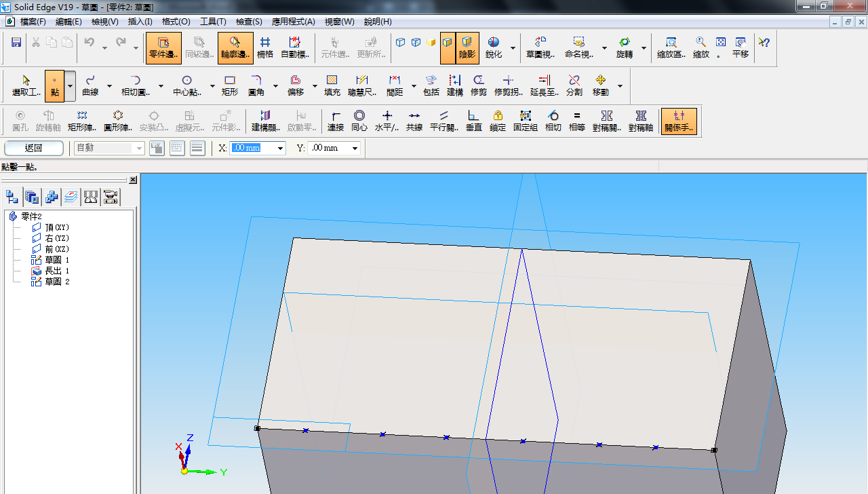Select the 間距 distance dimension tool
Screen dimensions: 868x494
[395, 85]
